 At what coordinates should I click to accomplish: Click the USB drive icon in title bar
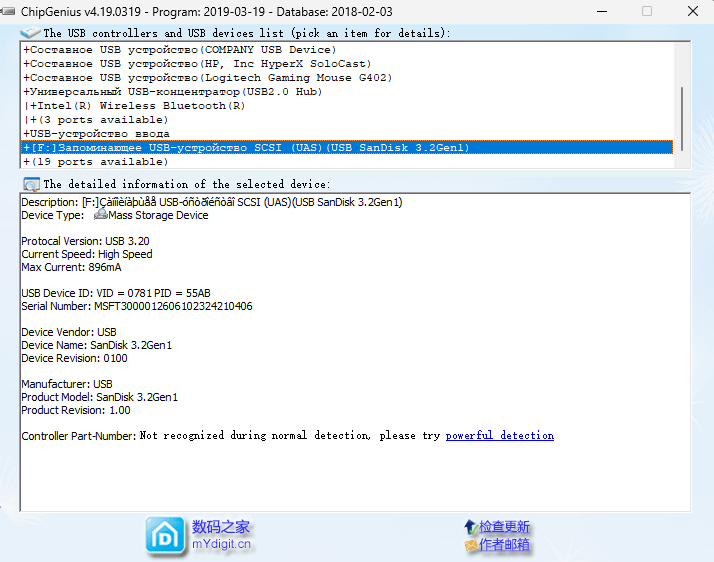click(8, 11)
